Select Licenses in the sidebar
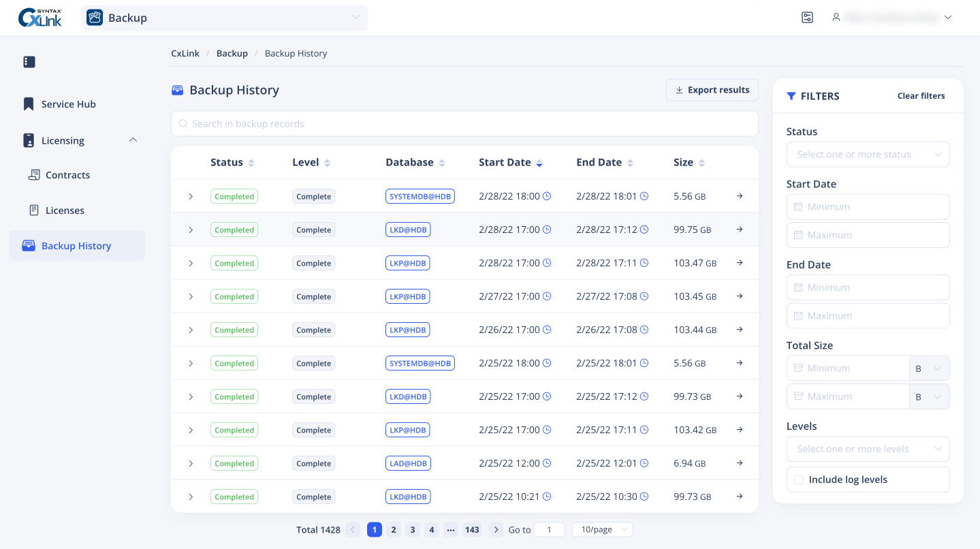 [x=65, y=210]
